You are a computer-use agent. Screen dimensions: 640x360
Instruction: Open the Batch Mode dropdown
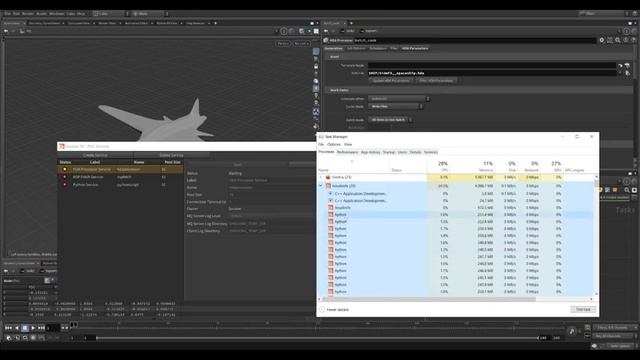(390, 120)
